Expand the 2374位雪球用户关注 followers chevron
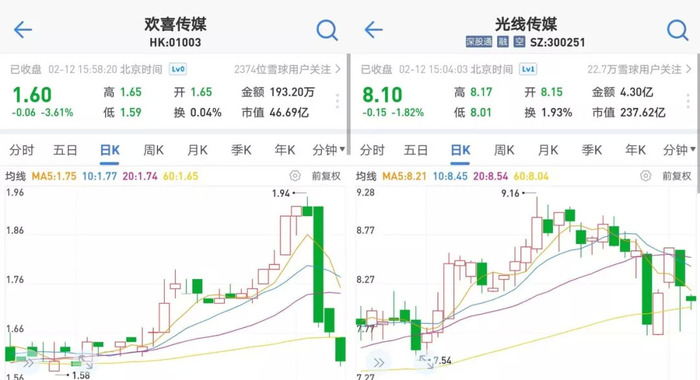Screen dimensions: 700x380 (338, 69)
